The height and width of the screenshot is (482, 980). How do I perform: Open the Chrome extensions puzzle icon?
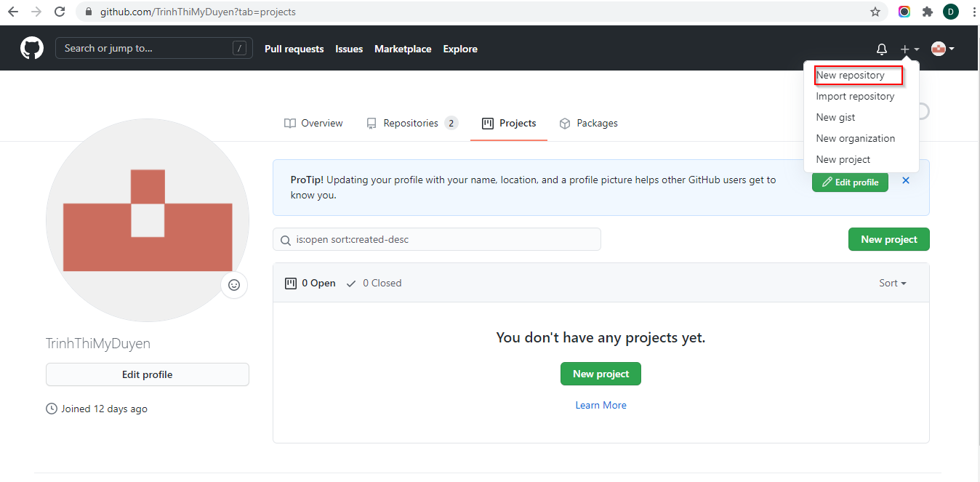click(928, 12)
